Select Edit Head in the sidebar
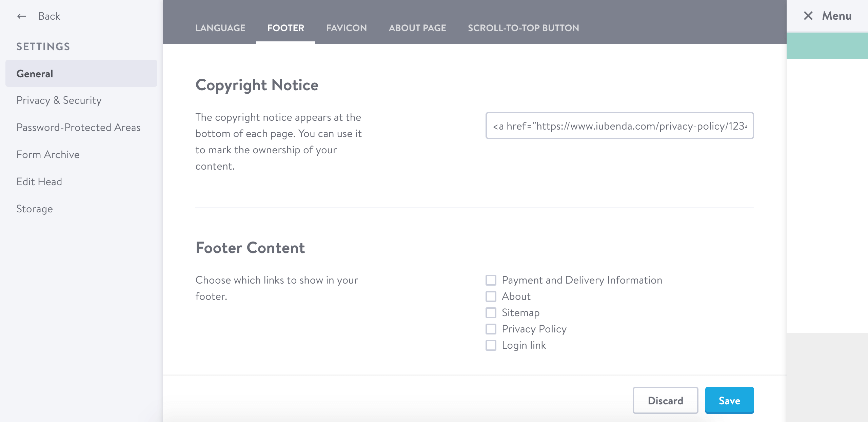 pos(39,182)
